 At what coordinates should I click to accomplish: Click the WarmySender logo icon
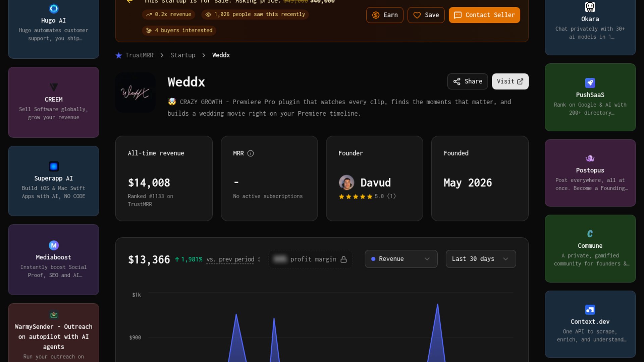(x=54, y=315)
